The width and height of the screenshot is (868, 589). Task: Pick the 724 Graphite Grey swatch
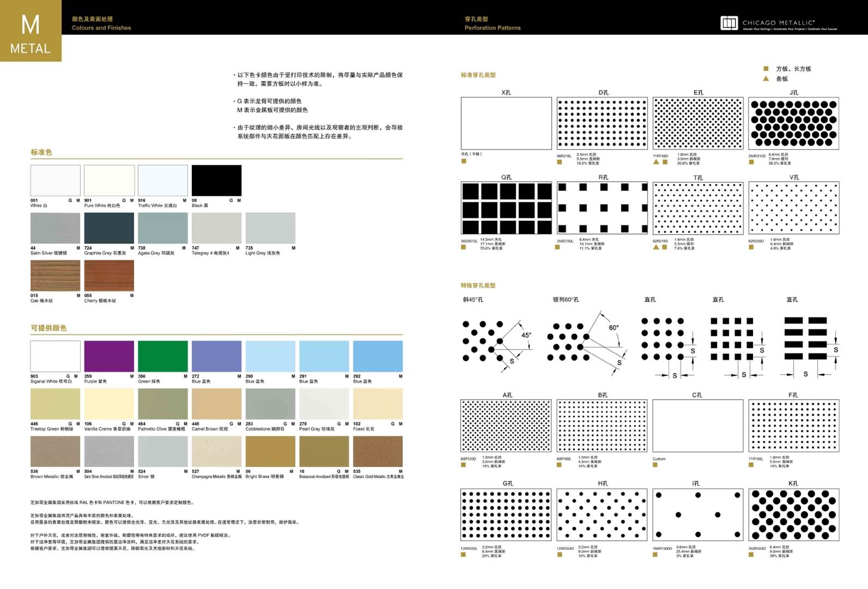(x=109, y=228)
